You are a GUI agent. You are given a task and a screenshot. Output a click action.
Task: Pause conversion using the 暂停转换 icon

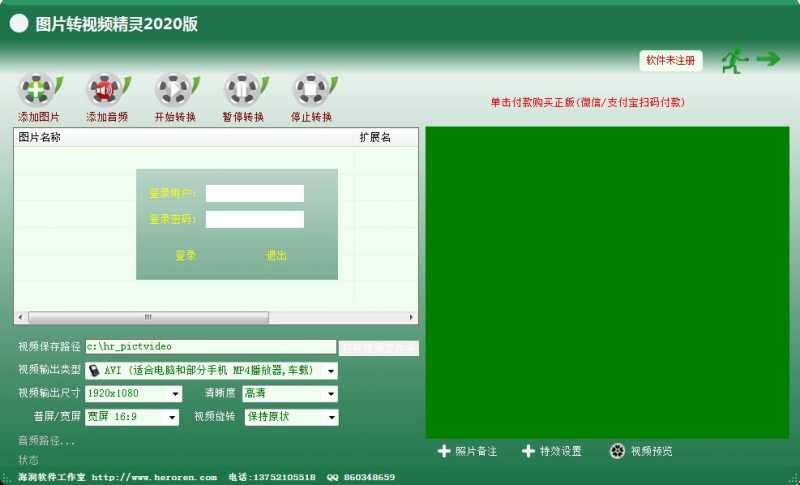click(x=242, y=90)
